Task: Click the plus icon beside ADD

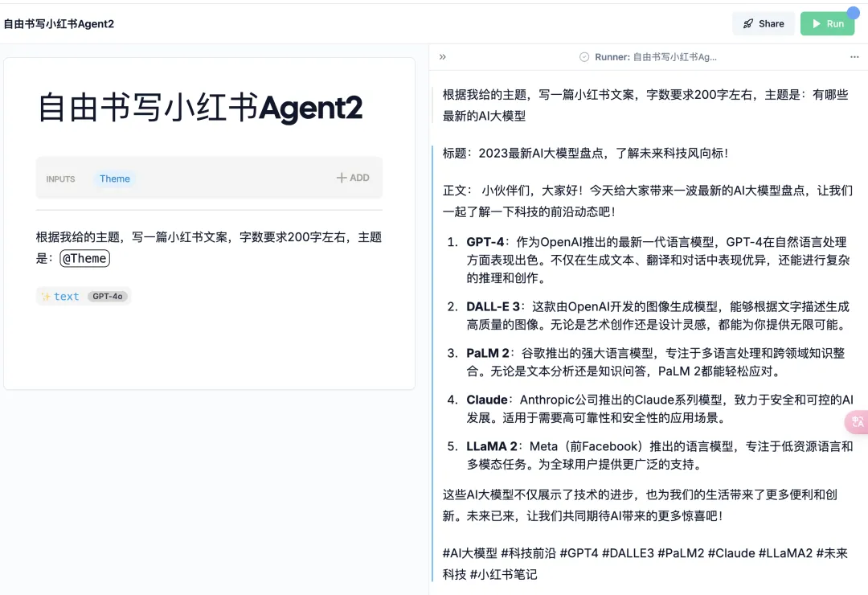Action: click(x=342, y=178)
